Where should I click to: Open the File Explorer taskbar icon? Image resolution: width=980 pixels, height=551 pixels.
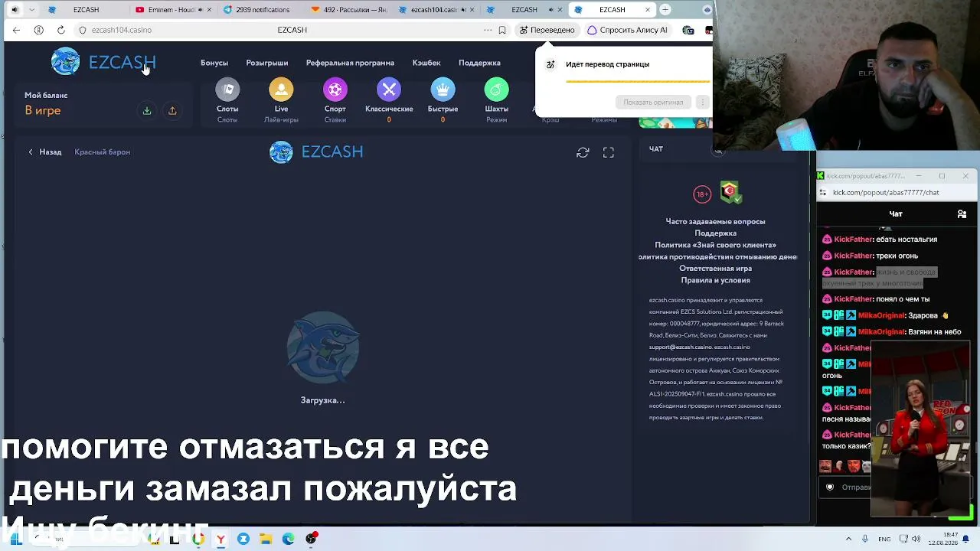[x=266, y=539]
